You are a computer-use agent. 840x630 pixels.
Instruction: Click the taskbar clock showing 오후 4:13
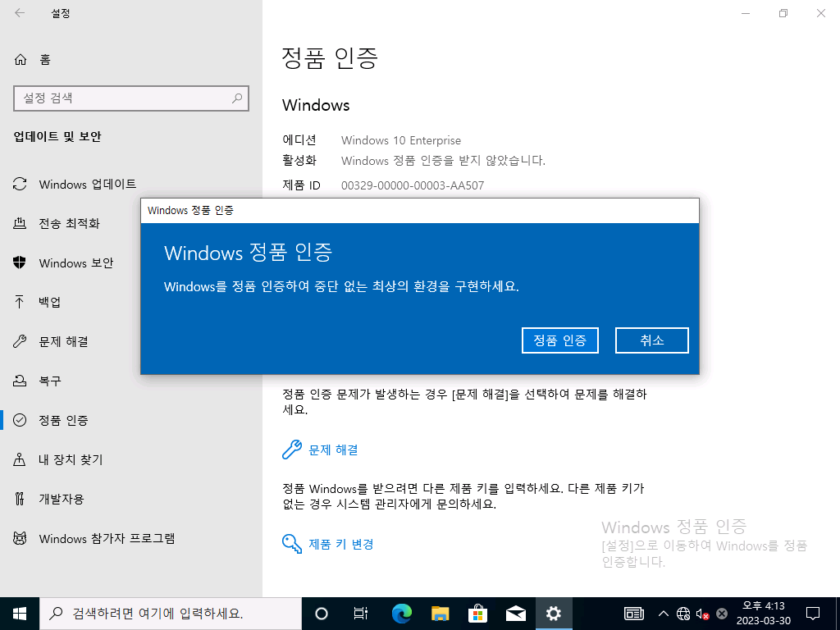(764, 614)
